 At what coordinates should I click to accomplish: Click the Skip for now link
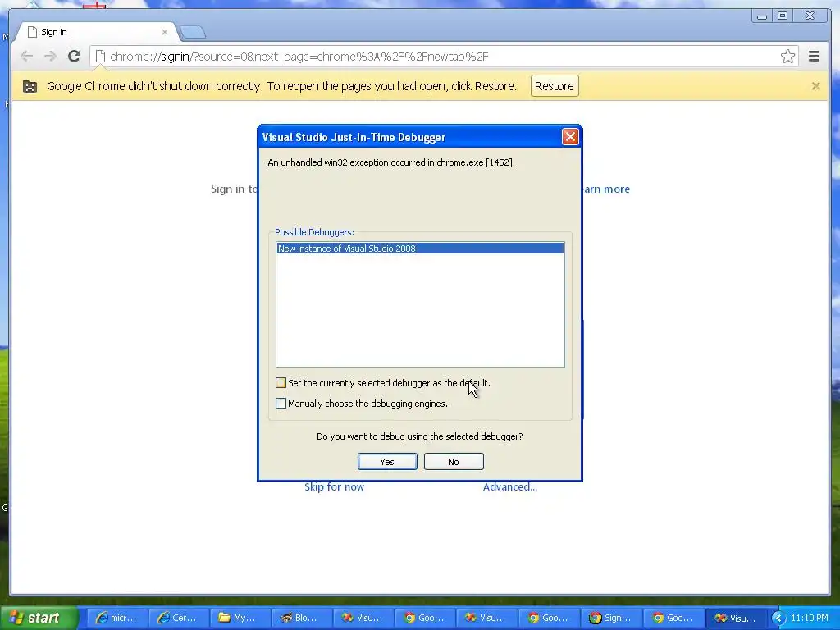(335, 486)
